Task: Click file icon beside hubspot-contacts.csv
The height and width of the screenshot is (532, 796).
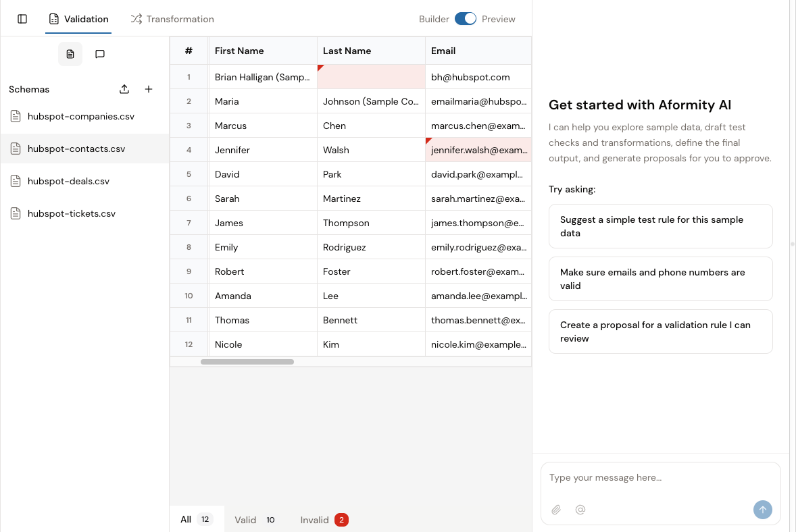Action: click(16, 149)
